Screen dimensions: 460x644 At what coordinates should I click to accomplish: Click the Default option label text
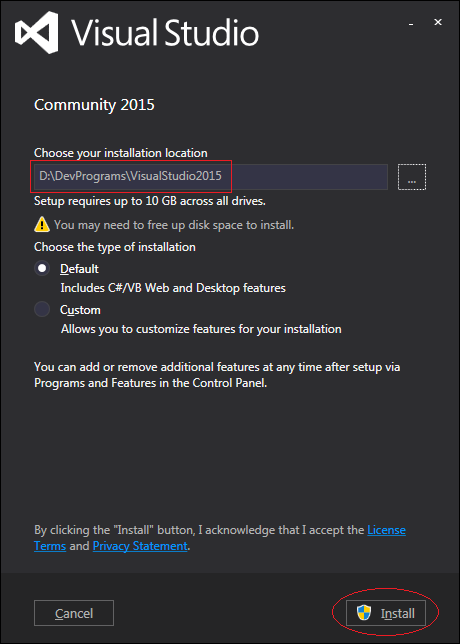[79, 269]
